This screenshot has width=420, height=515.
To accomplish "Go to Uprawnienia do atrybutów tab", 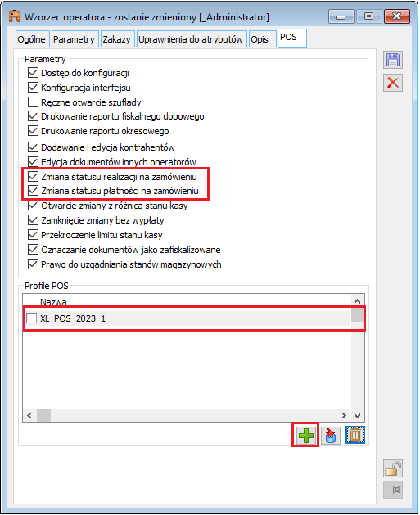I will click(191, 39).
